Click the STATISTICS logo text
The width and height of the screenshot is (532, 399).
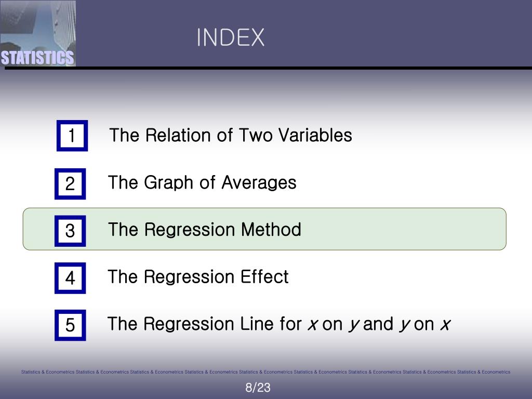coord(37,58)
